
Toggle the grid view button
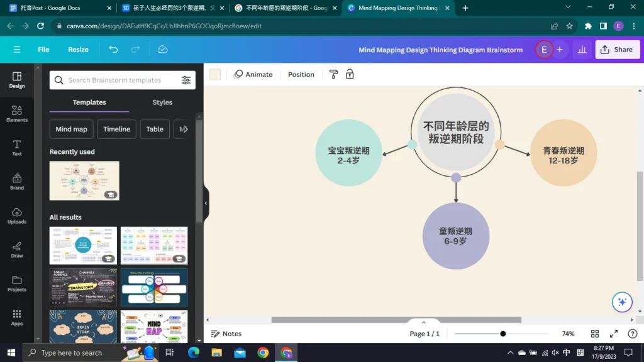(x=595, y=334)
